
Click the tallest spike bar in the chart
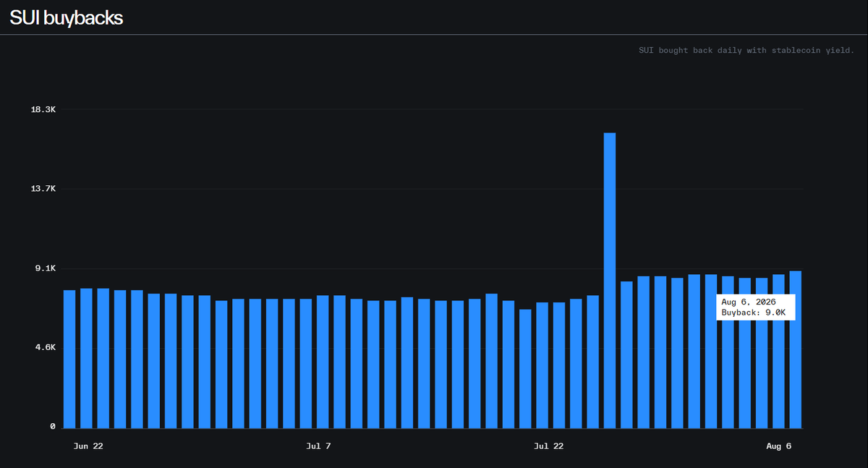point(610,281)
